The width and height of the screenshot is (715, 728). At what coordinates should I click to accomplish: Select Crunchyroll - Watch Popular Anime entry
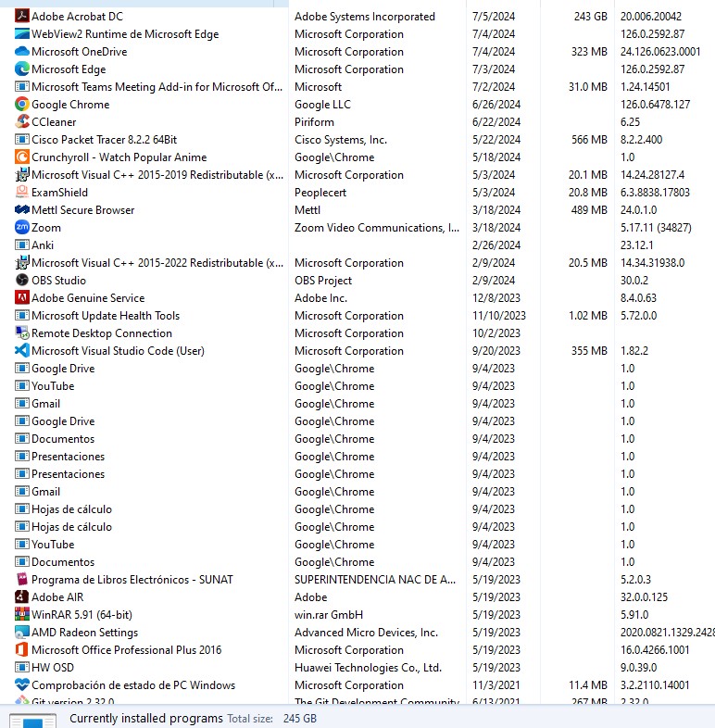pyautogui.click(x=119, y=157)
